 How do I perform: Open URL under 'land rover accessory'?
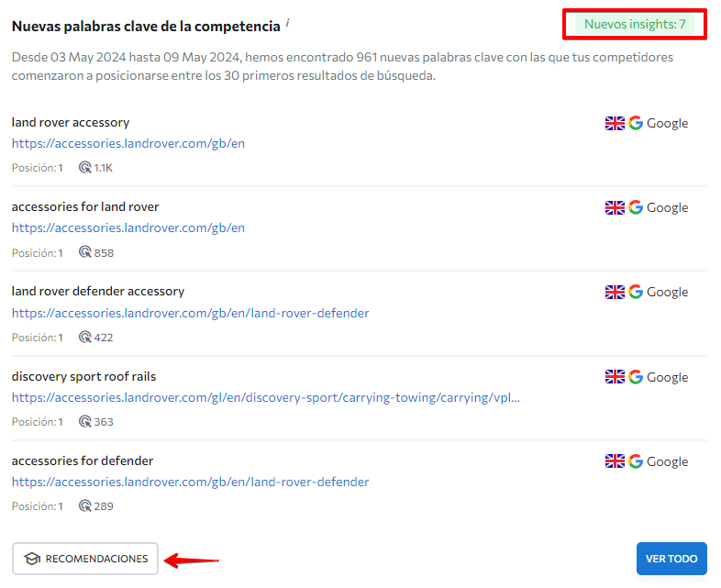click(128, 143)
